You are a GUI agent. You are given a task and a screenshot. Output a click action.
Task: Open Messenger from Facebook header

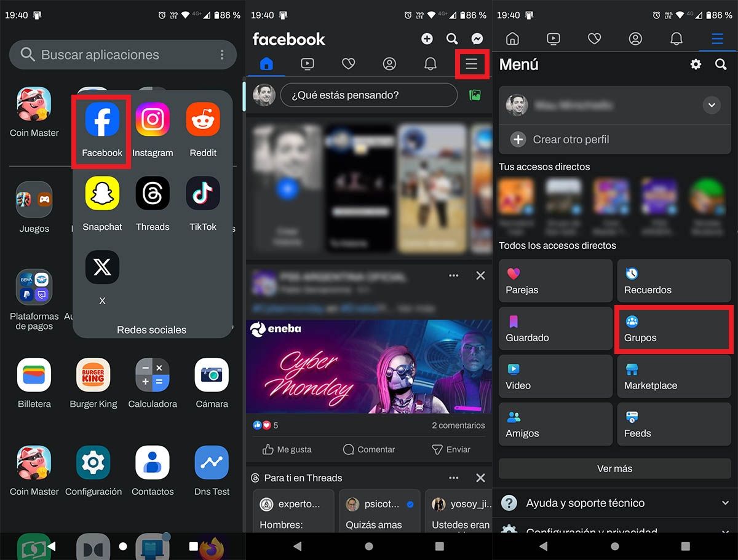pyautogui.click(x=477, y=39)
